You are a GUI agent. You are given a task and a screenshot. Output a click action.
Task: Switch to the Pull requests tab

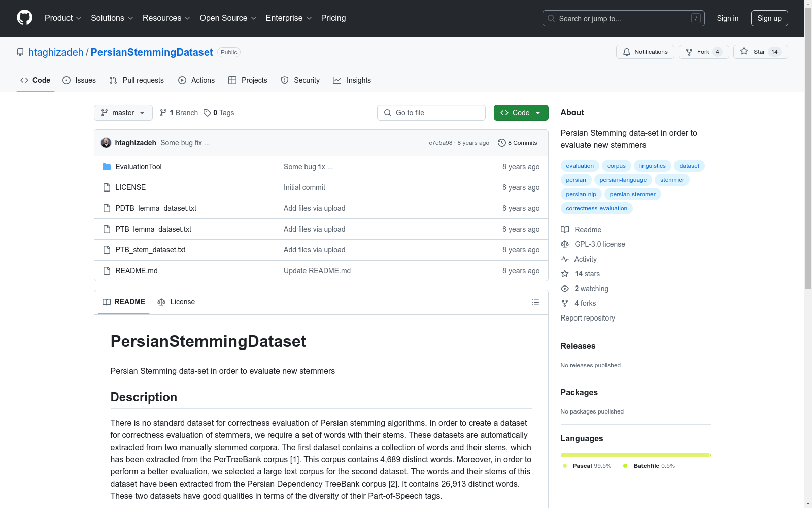pyautogui.click(x=137, y=80)
